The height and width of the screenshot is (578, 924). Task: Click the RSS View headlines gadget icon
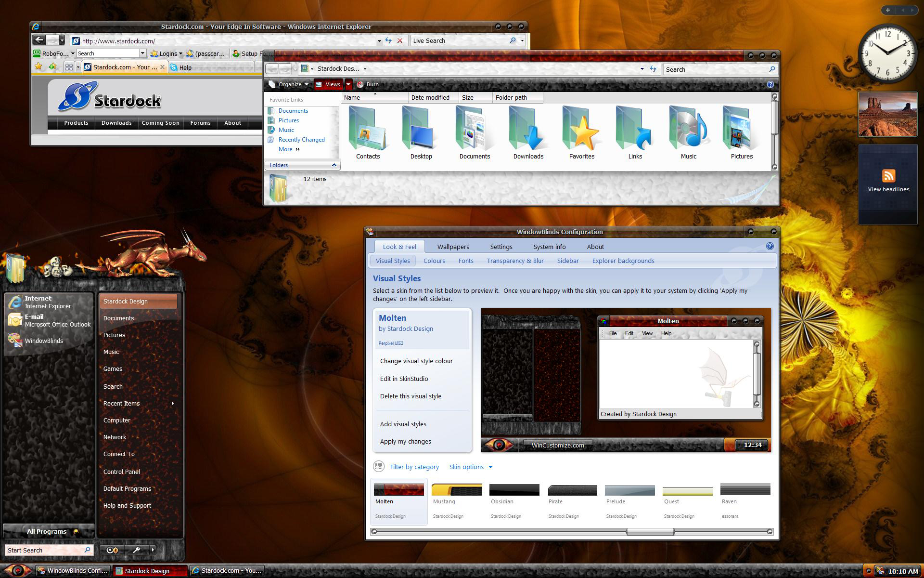(x=888, y=176)
